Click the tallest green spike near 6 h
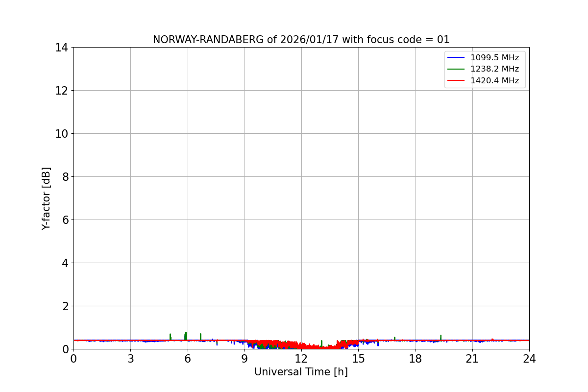 coord(186,336)
